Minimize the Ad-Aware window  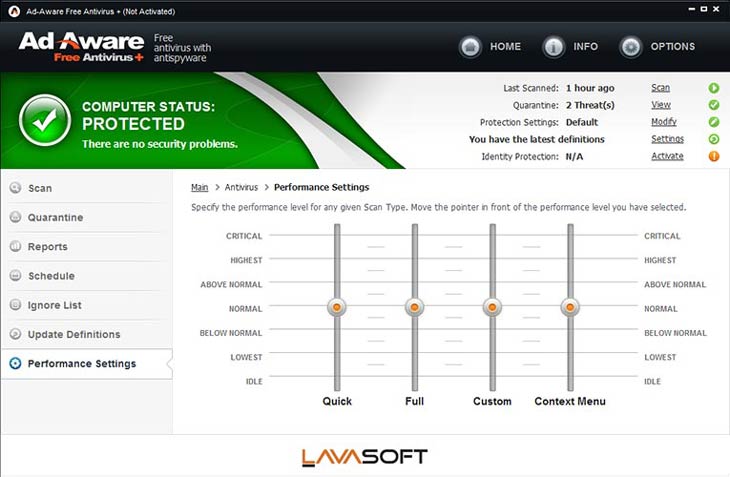pyautogui.click(x=692, y=9)
